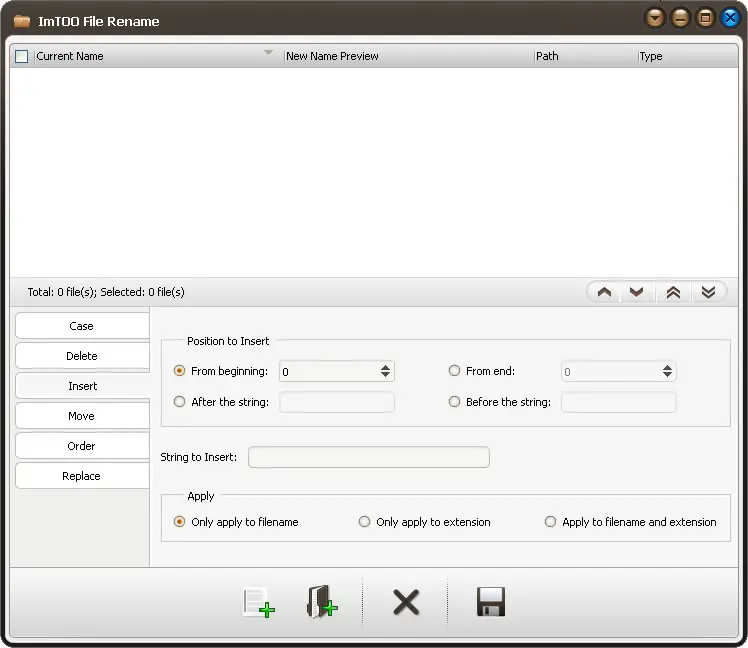Open the Case tab
Screen dimensions: 748x648
tap(82, 326)
